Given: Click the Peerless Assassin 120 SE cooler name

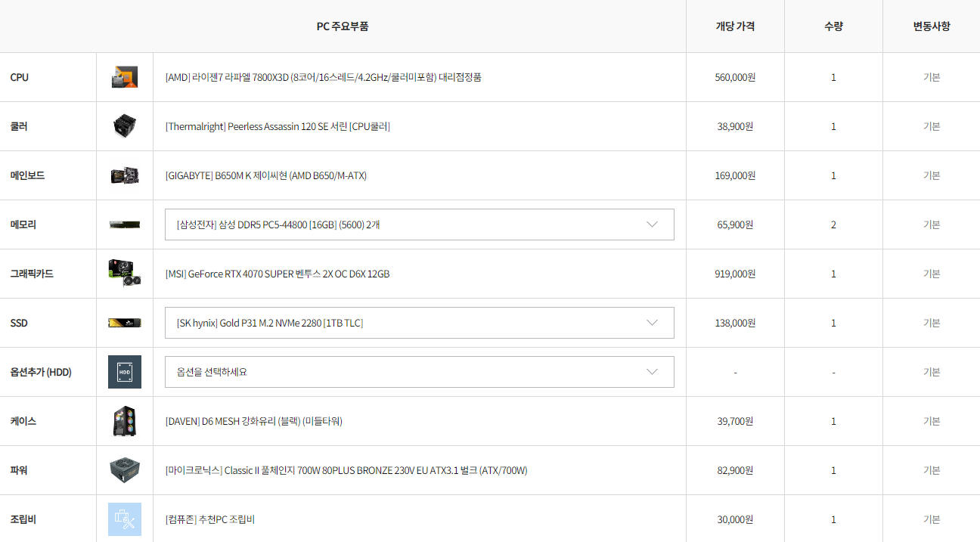Looking at the screenshot, I should [x=278, y=126].
